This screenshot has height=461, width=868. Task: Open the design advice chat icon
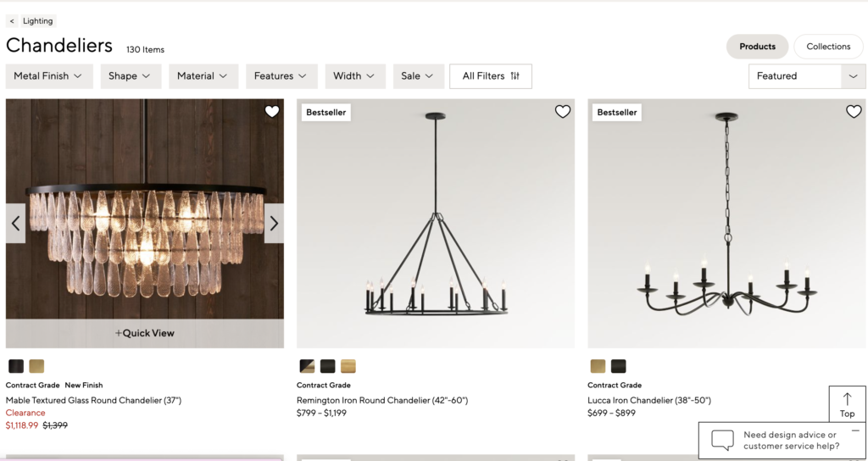pos(722,440)
